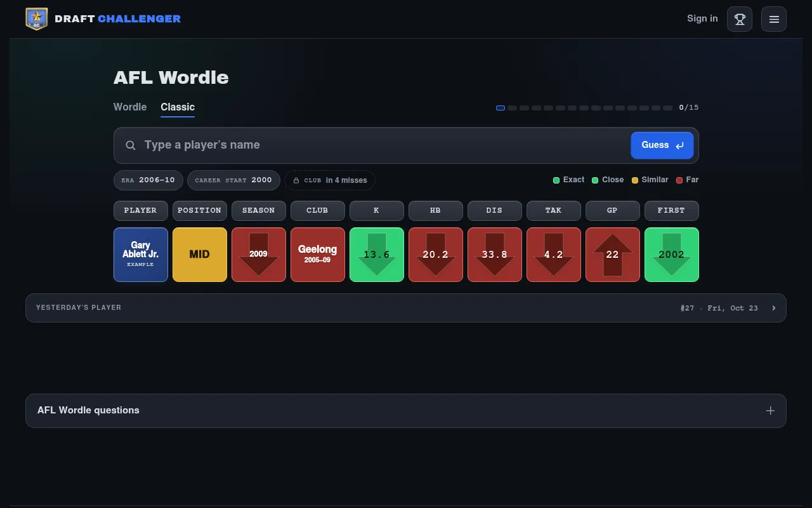Select the Classic tab
The width and height of the screenshot is (812, 508).
click(x=178, y=107)
